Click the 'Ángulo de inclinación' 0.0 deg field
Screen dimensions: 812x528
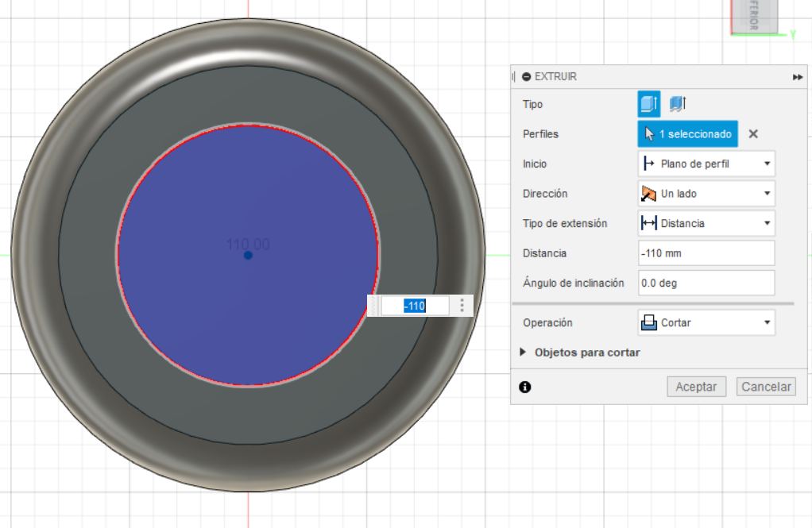tap(706, 283)
